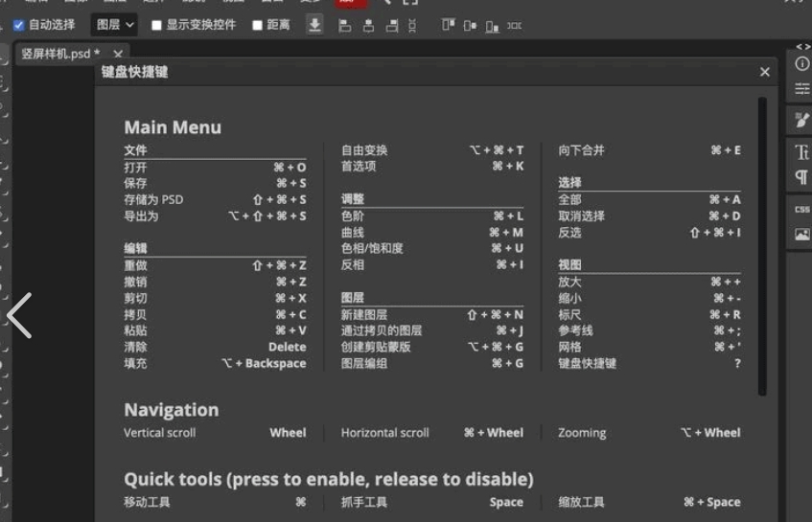This screenshot has height=522, width=812.
Task: Open the Brush panel icon
Action: coord(801,120)
